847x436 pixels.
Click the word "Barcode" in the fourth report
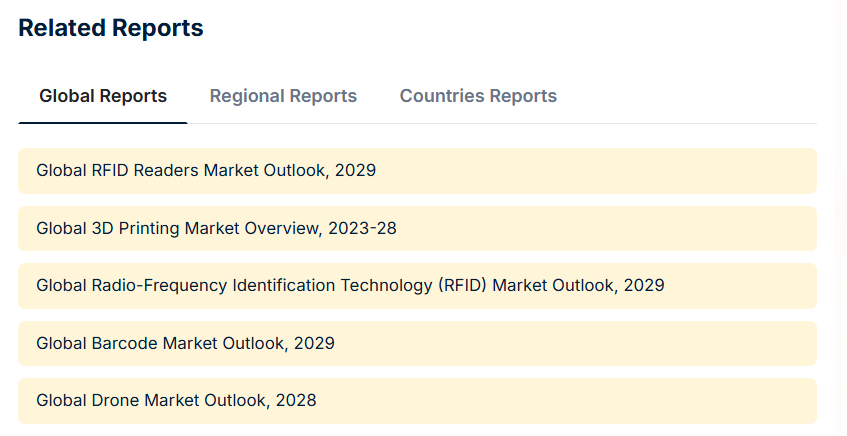click(x=125, y=344)
